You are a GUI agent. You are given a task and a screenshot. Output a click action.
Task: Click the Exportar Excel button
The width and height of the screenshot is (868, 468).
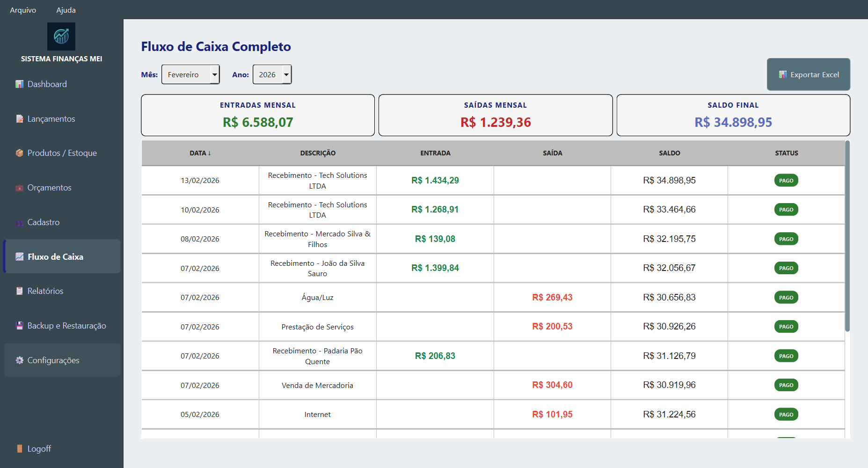(808, 74)
